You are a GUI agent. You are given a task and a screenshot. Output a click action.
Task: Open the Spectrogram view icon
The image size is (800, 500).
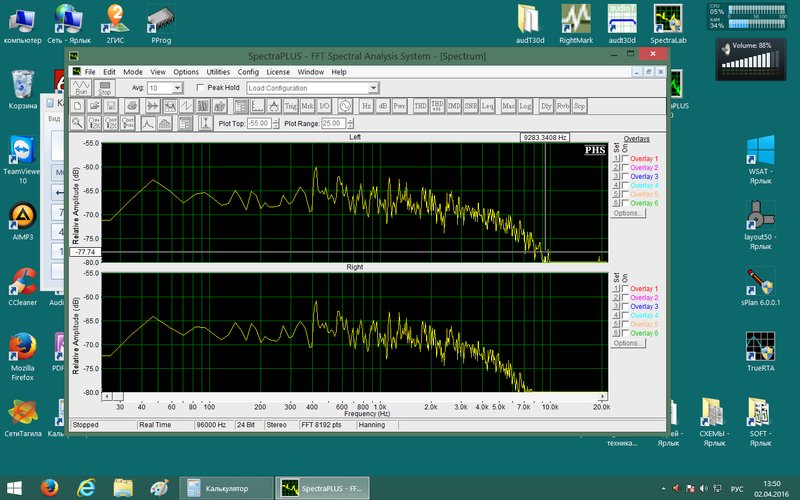pos(203,106)
